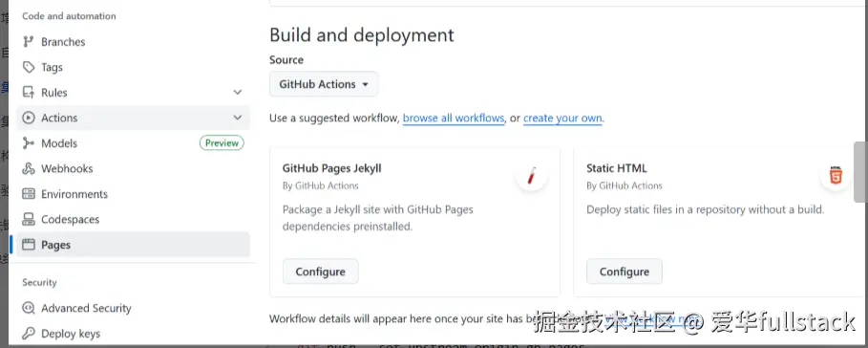Click the Source label
868x348 pixels.
[x=286, y=60]
